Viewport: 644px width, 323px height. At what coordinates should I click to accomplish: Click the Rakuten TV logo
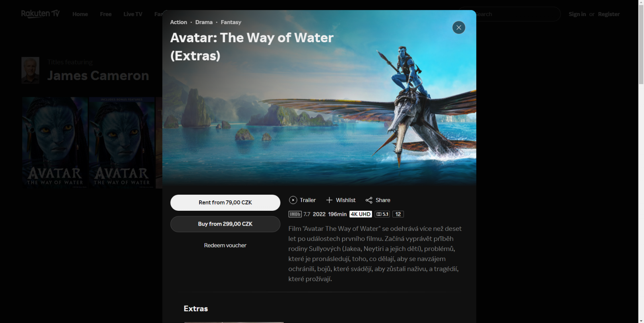pyautogui.click(x=40, y=14)
